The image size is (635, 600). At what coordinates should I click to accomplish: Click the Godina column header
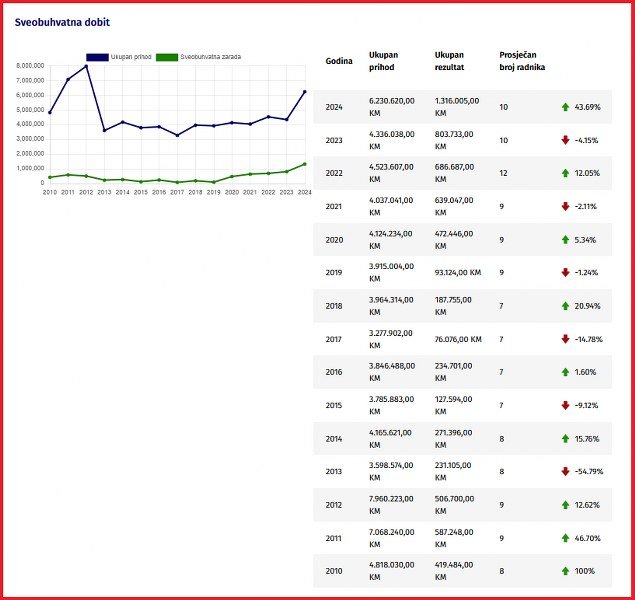click(339, 61)
